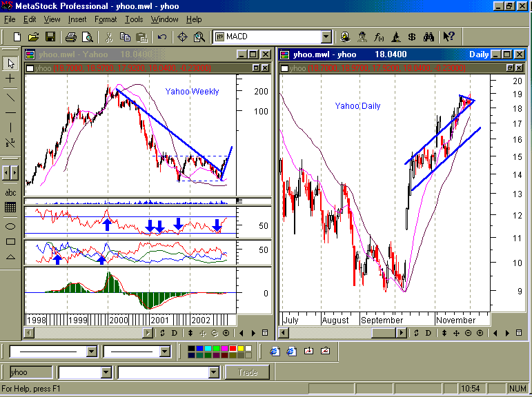Open the Insert menu
The height and width of the screenshot is (397, 532).
pyautogui.click(x=77, y=20)
